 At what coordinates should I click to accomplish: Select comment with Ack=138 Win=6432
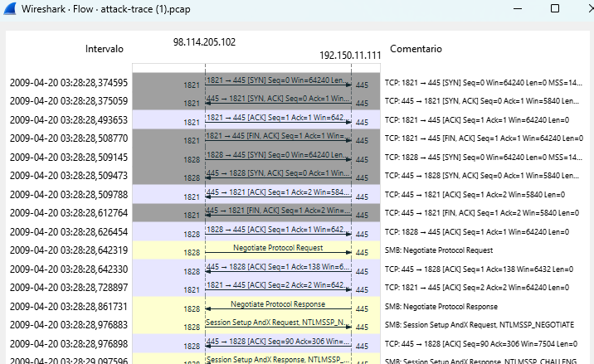tap(476, 269)
